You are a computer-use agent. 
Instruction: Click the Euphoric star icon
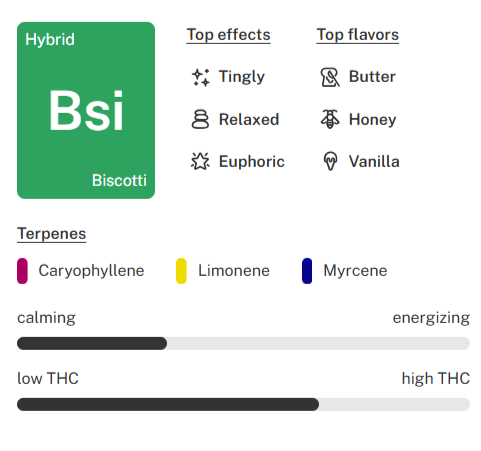coord(200,161)
